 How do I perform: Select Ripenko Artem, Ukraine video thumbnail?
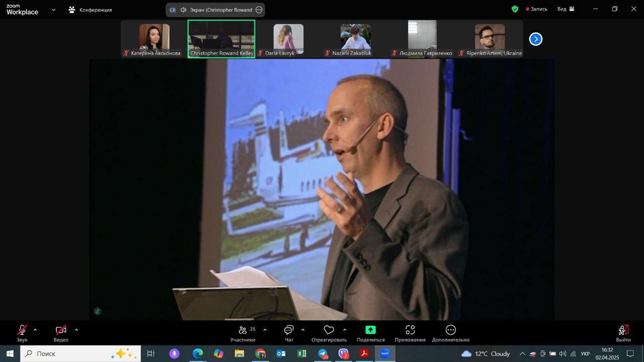coord(490,39)
